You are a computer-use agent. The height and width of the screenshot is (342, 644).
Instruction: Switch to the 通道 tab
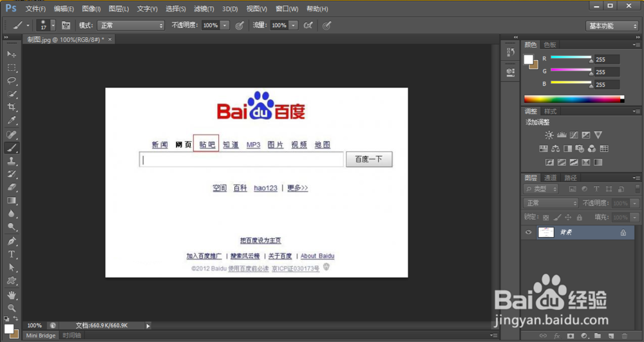(550, 178)
